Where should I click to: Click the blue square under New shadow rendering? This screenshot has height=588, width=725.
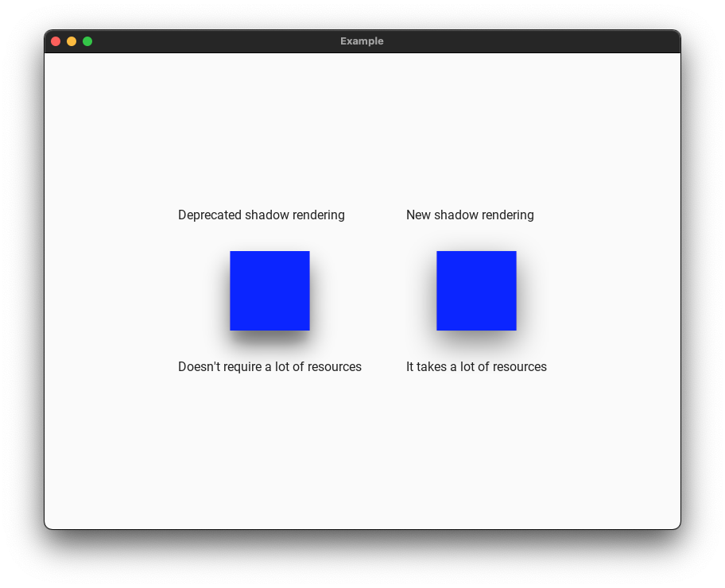(x=476, y=291)
